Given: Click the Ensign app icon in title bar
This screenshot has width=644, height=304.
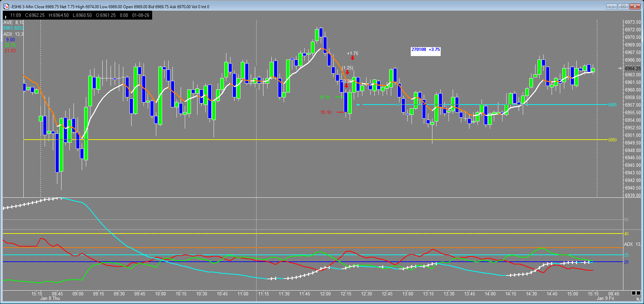Looking at the screenshot, I should [6, 7].
